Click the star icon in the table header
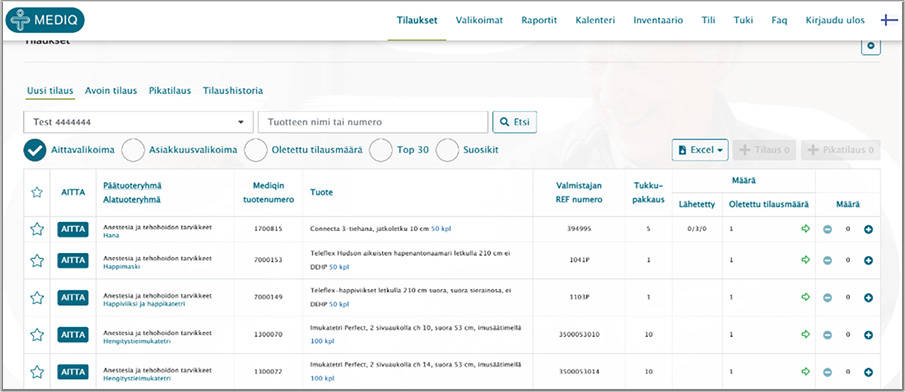The width and height of the screenshot is (905, 392). 37,192
